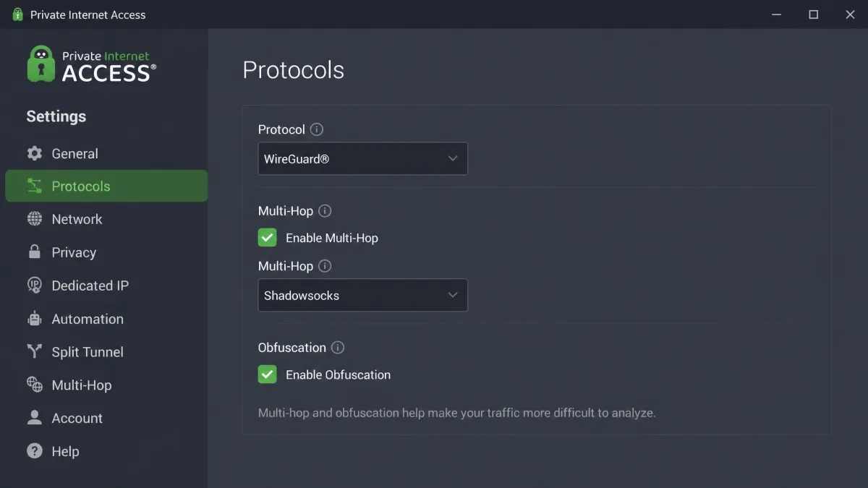Click the Account person icon

35,418
